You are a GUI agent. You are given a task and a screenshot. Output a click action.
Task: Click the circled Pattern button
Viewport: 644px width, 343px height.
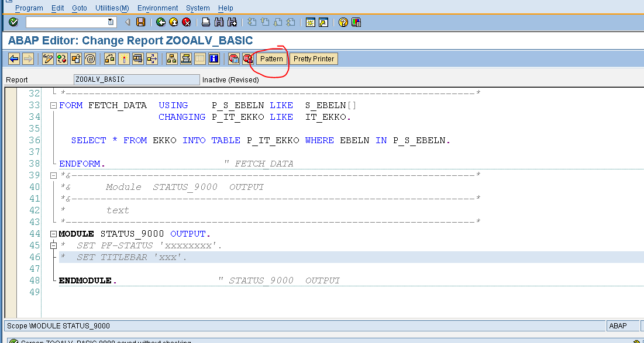pyautogui.click(x=270, y=58)
